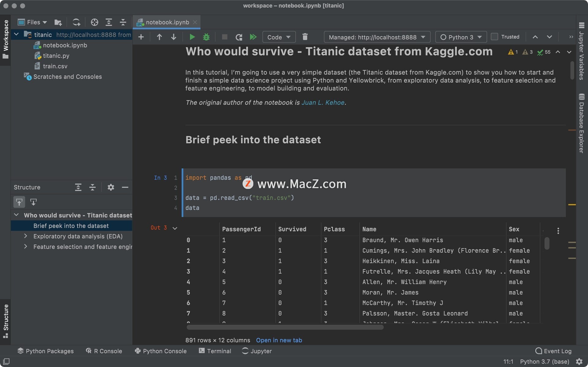Run all cells with double arrow

click(253, 37)
